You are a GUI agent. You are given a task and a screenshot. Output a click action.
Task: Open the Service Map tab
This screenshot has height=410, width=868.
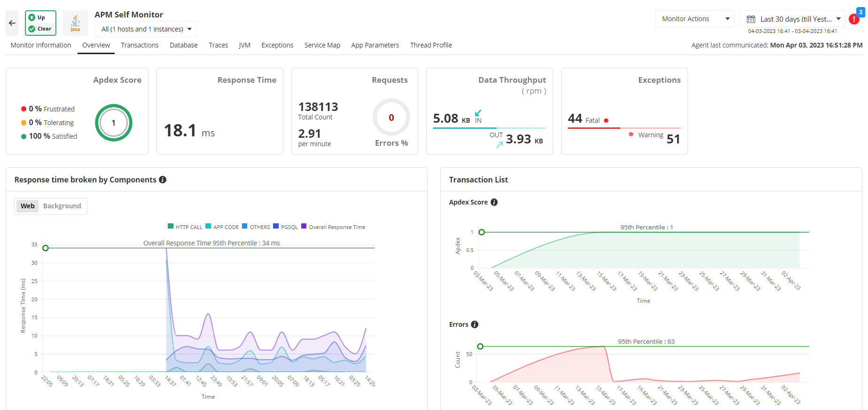click(x=322, y=45)
